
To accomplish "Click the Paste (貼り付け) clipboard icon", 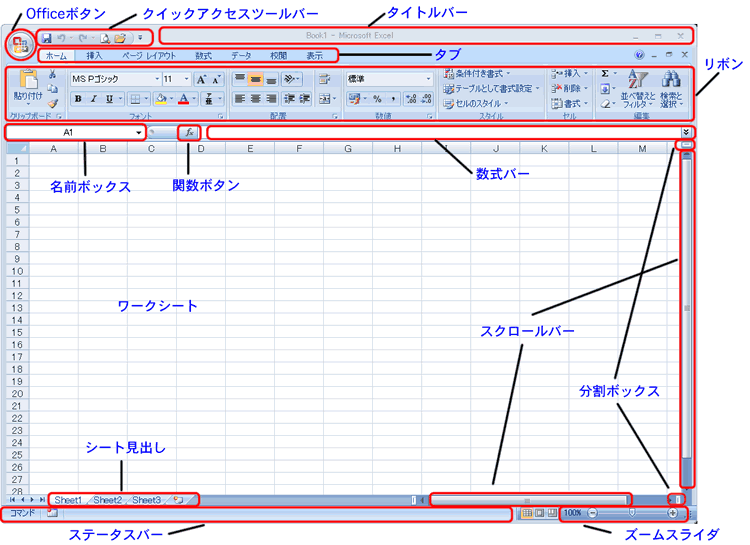I will pos(28,79).
